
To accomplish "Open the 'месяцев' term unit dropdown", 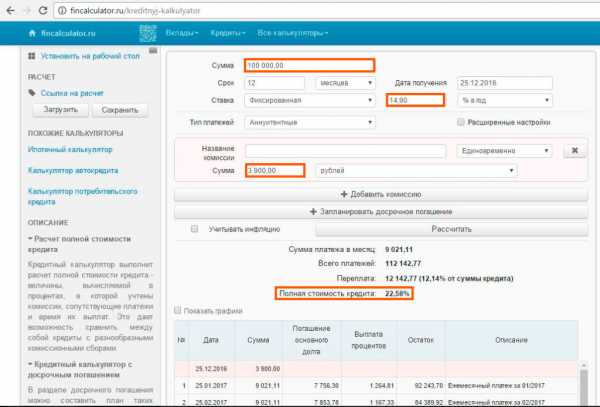I will click(x=346, y=83).
